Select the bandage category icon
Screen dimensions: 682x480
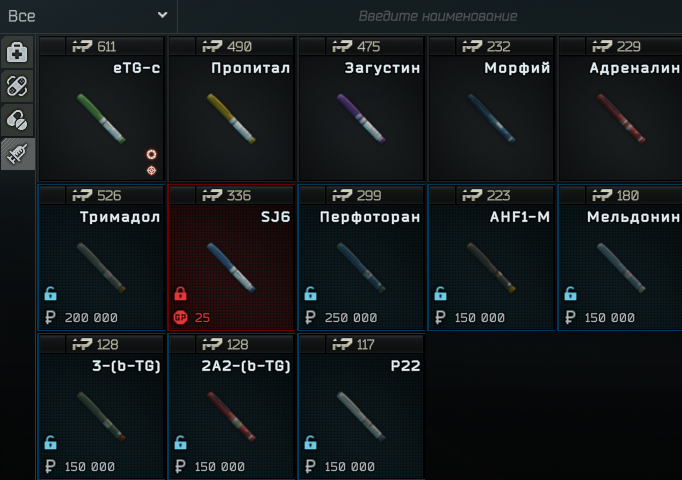[17, 86]
